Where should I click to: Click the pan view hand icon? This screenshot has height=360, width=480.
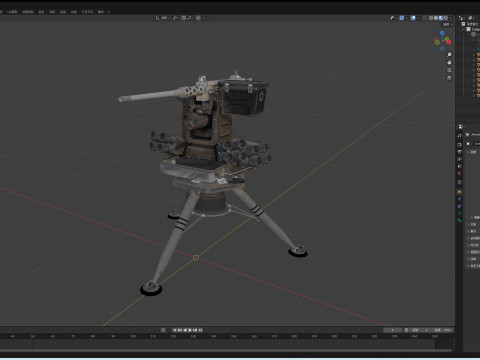[449, 62]
